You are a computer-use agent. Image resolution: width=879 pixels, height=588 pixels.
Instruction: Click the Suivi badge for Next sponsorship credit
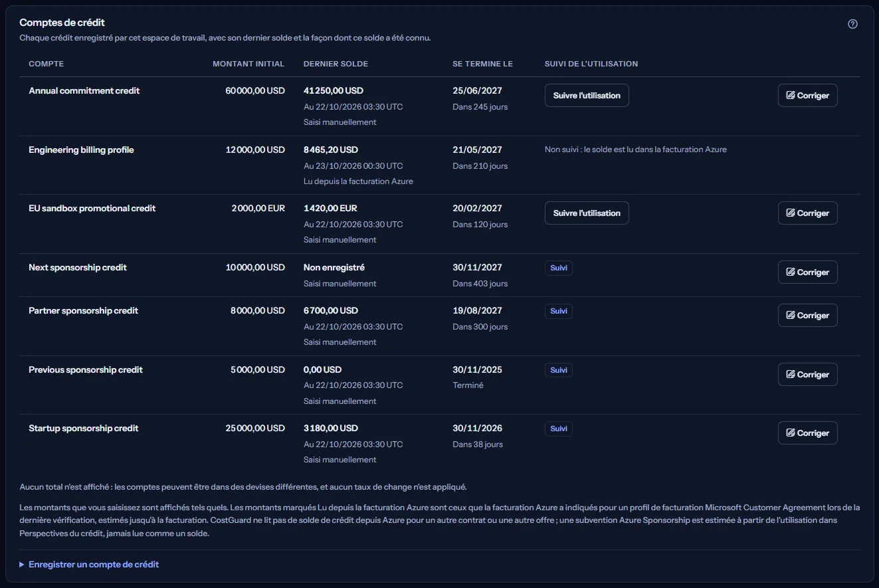click(x=559, y=268)
